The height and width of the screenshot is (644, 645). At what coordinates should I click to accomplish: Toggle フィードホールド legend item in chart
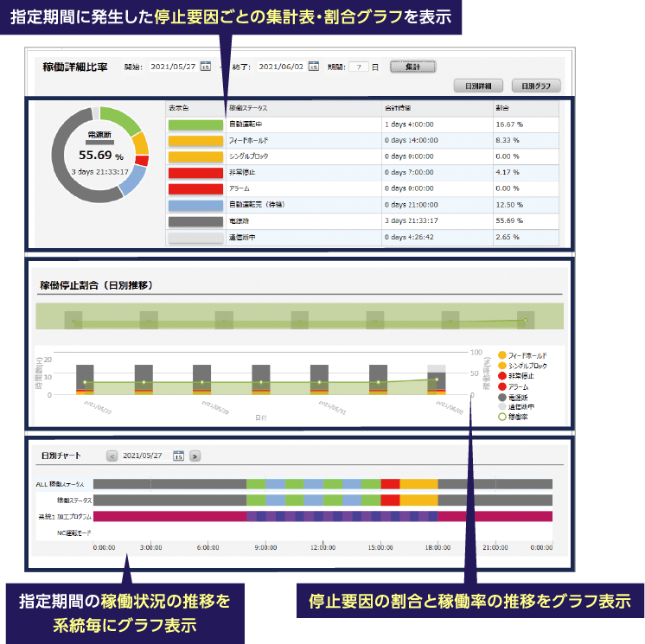[527, 356]
